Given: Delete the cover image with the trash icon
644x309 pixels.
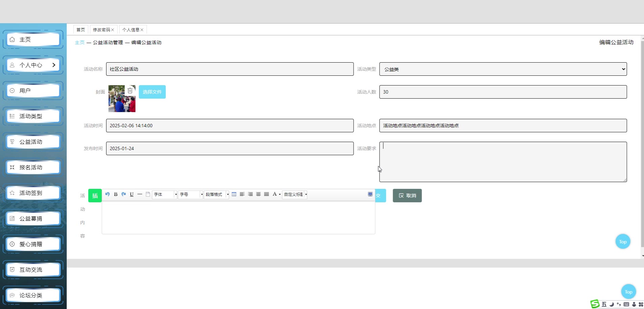Looking at the screenshot, I should [130, 91].
